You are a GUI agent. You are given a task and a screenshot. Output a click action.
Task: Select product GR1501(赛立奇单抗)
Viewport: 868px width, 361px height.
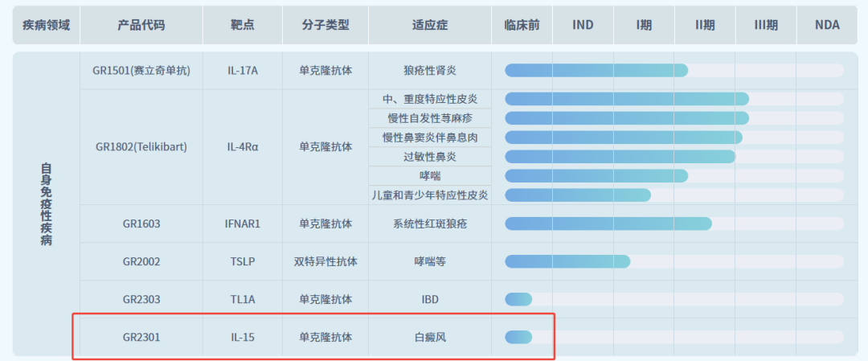(141, 70)
